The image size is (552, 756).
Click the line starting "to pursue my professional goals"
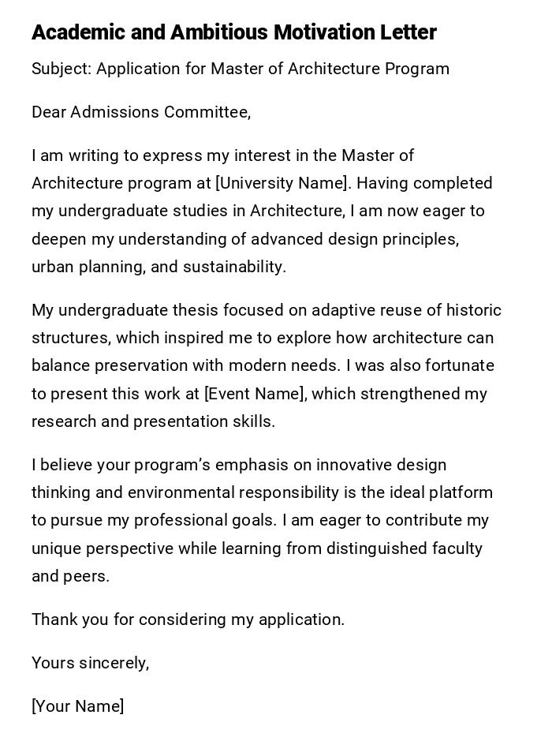point(260,520)
